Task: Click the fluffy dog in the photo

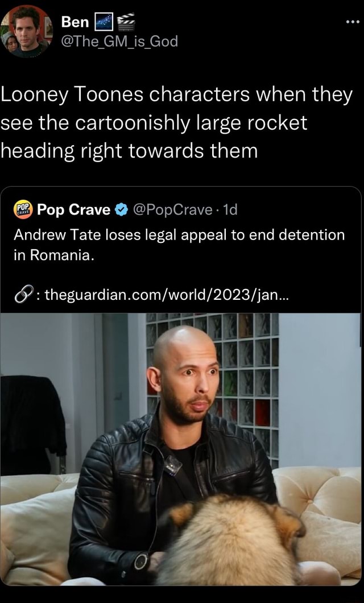Action: (x=230, y=540)
